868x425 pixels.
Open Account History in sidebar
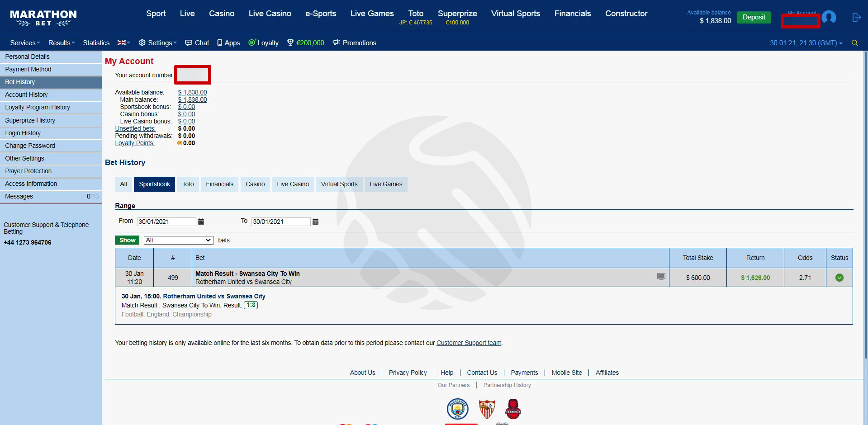[51, 94]
